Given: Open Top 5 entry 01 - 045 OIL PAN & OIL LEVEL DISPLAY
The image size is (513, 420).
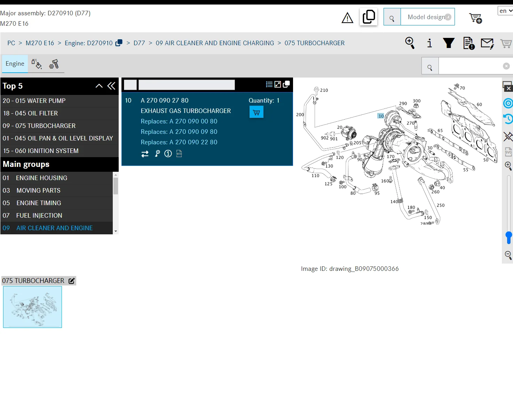Looking at the screenshot, I should (60, 138).
